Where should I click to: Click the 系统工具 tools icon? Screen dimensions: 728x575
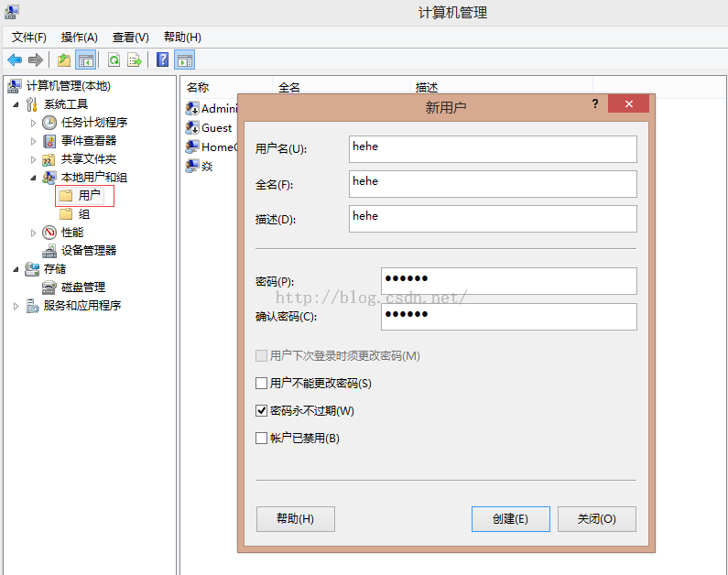[x=31, y=104]
